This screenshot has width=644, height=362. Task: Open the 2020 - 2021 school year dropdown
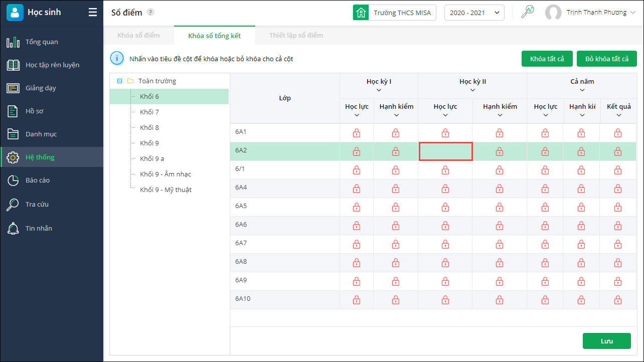[x=474, y=13]
